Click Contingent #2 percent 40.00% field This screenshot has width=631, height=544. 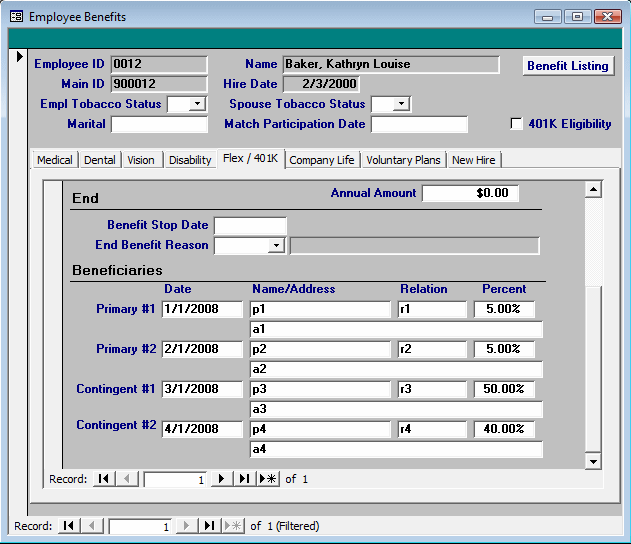[504, 429]
